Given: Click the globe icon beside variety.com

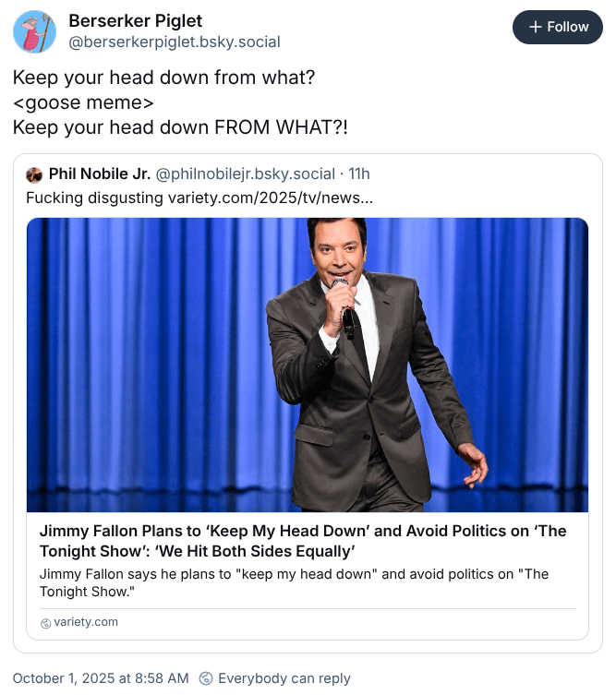Looking at the screenshot, I should point(46,623).
